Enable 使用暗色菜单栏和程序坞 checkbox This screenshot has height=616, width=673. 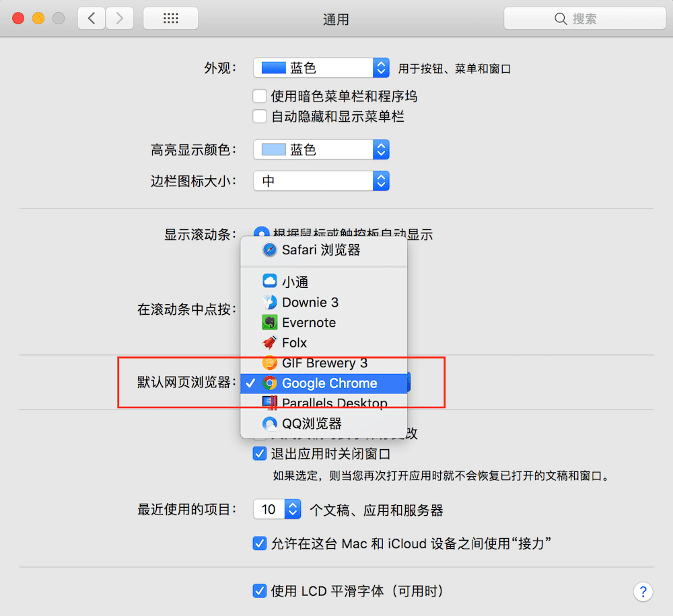pyautogui.click(x=260, y=96)
